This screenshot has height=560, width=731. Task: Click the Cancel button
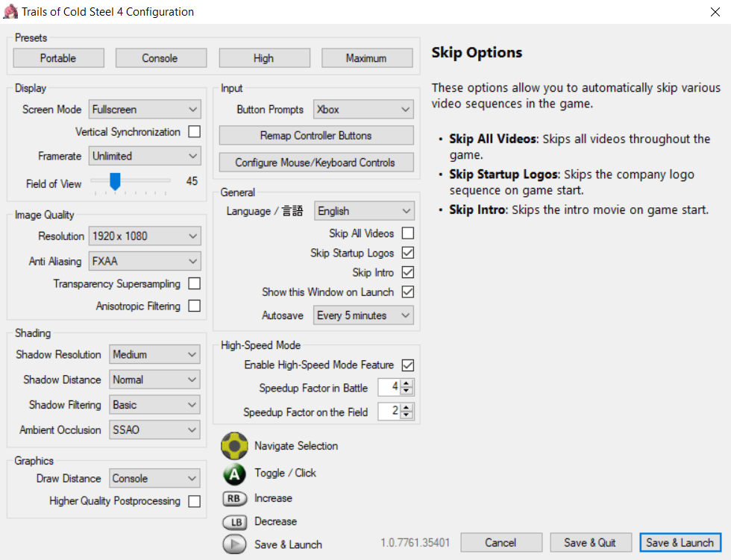(501, 543)
